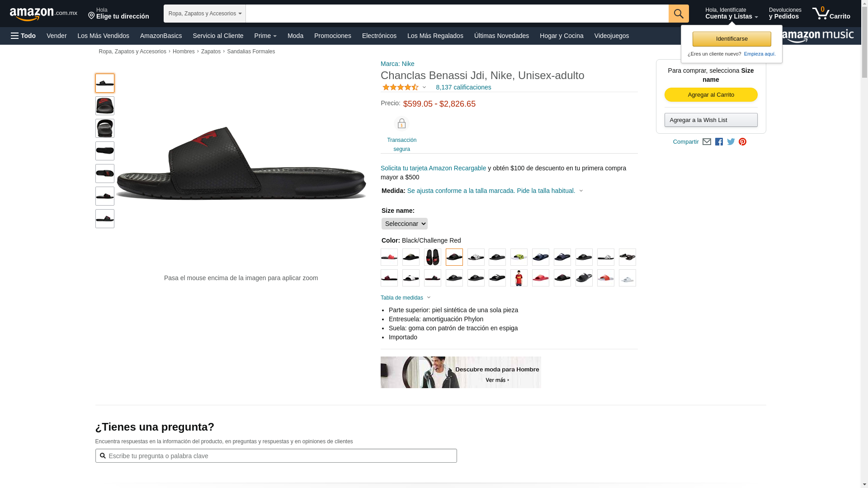Share product by email icon
868x488 pixels.
(x=707, y=142)
